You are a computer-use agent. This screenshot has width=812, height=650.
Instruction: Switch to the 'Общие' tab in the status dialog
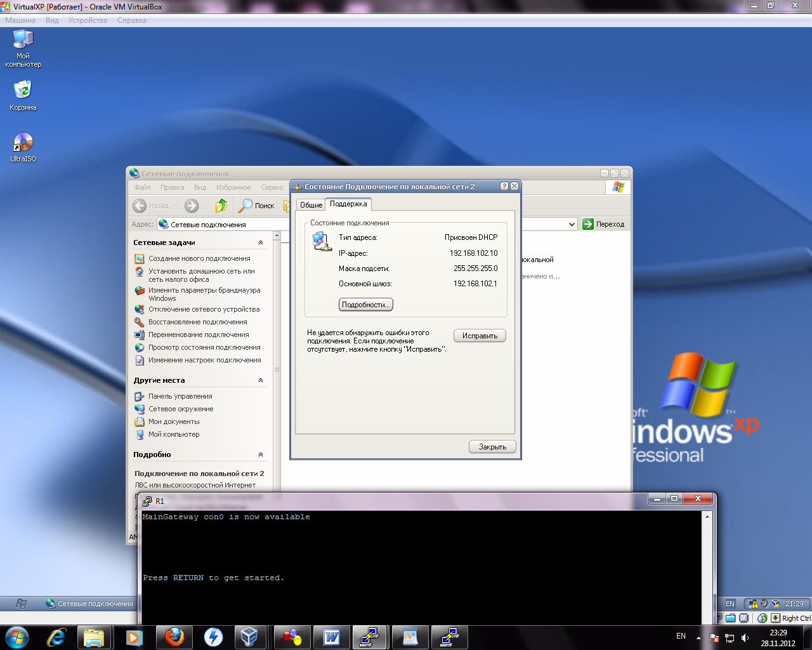(311, 204)
